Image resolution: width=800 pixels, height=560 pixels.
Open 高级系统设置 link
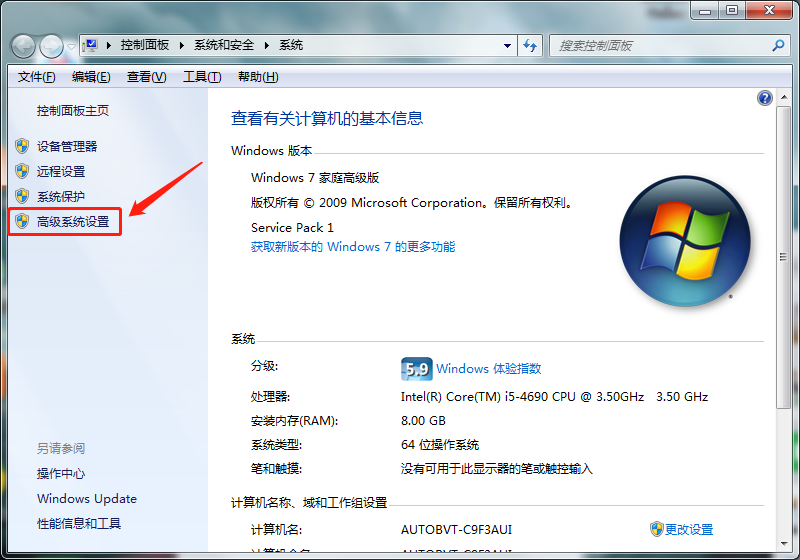point(73,222)
